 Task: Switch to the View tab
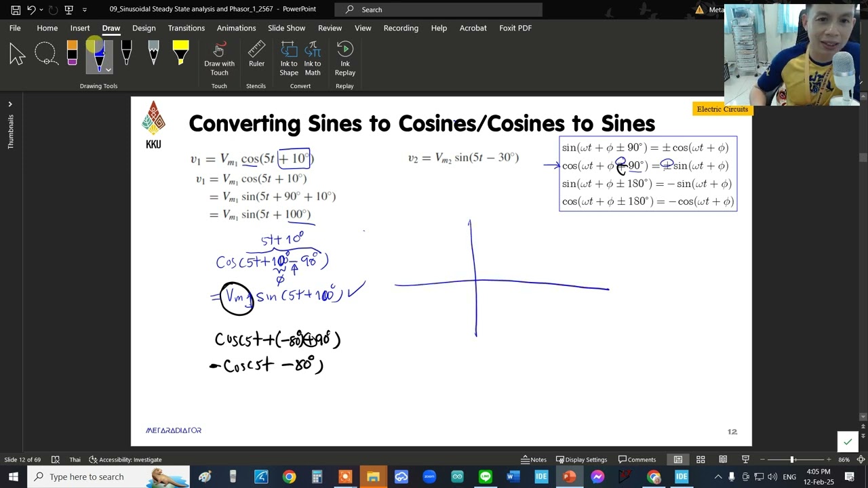pyautogui.click(x=363, y=28)
